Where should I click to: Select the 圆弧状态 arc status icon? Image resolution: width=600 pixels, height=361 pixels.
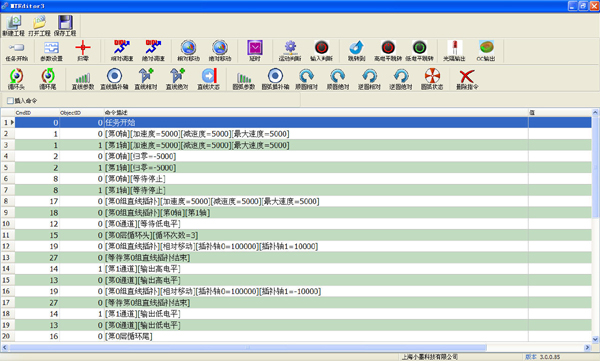432,79
